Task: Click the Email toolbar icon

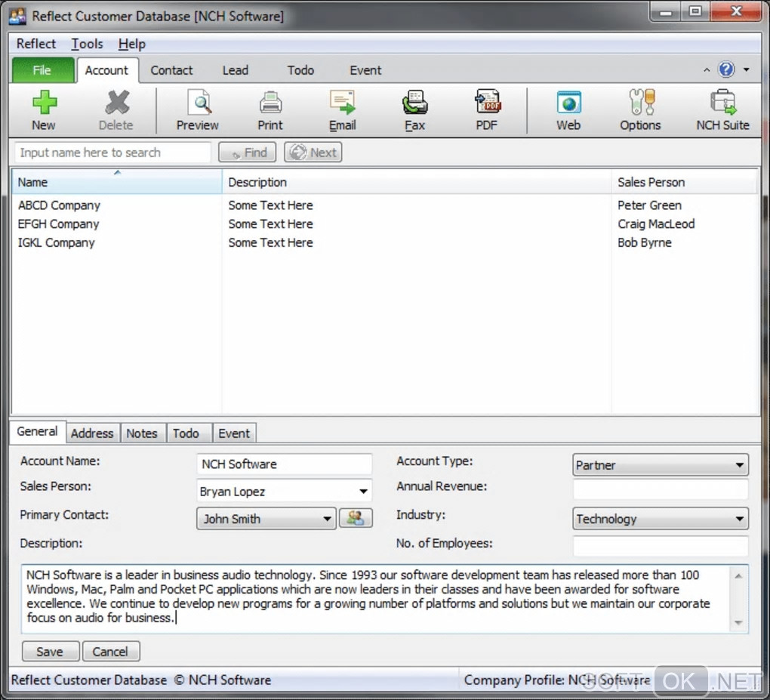Action: tap(342, 110)
